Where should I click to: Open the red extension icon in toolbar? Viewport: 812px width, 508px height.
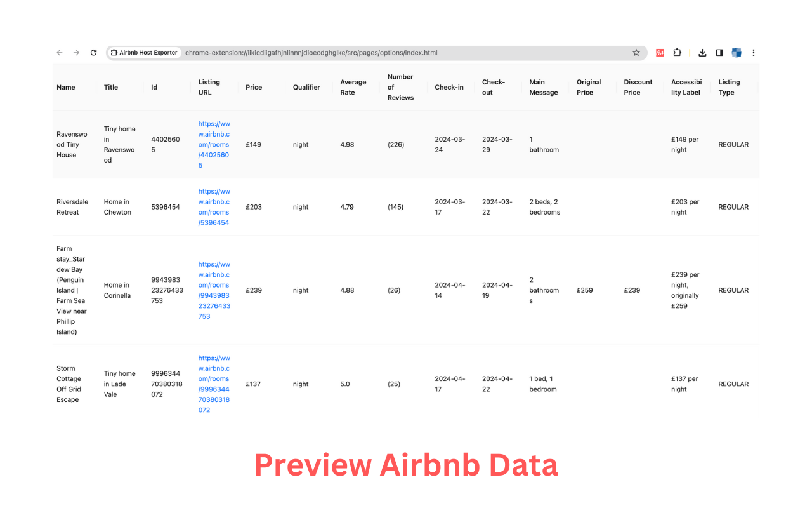[x=660, y=53]
